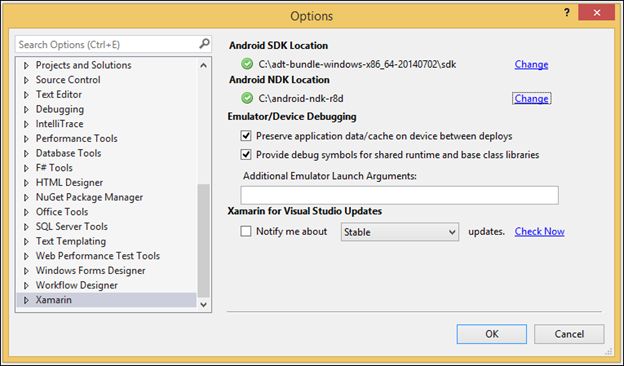Click the Cancel button
The image size is (624, 366).
tap(569, 334)
